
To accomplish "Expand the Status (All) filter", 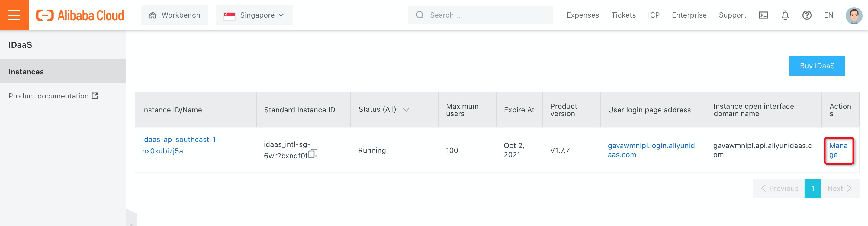I will [x=406, y=110].
